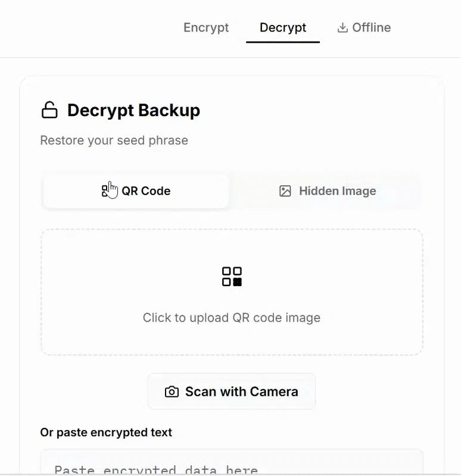The height and width of the screenshot is (476, 461).
Task: Click the 'Restore your seed phrase' subtitle
Action: point(114,140)
